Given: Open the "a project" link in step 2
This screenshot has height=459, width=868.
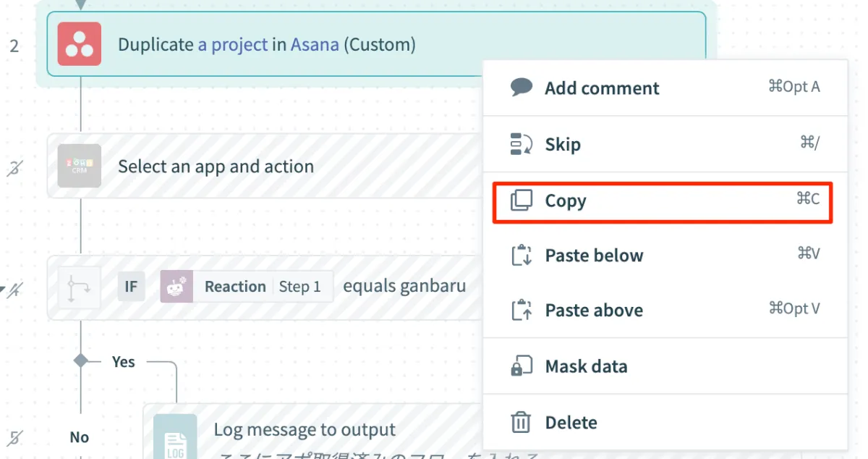Looking at the screenshot, I should pos(233,45).
